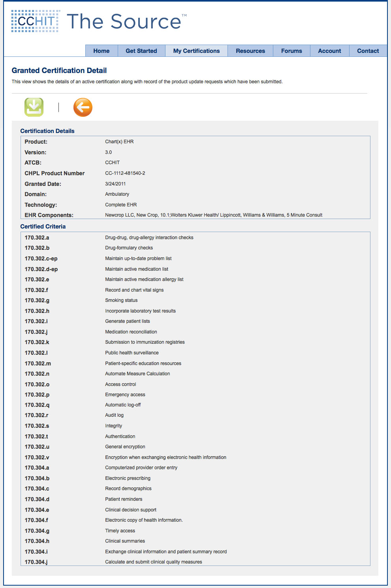Select technology value Complete EHR

(121, 205)
